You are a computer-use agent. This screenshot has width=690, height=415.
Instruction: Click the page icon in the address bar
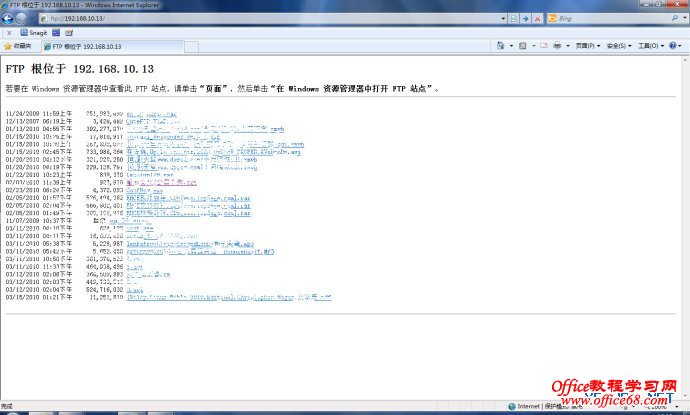(x=44, y=18)
